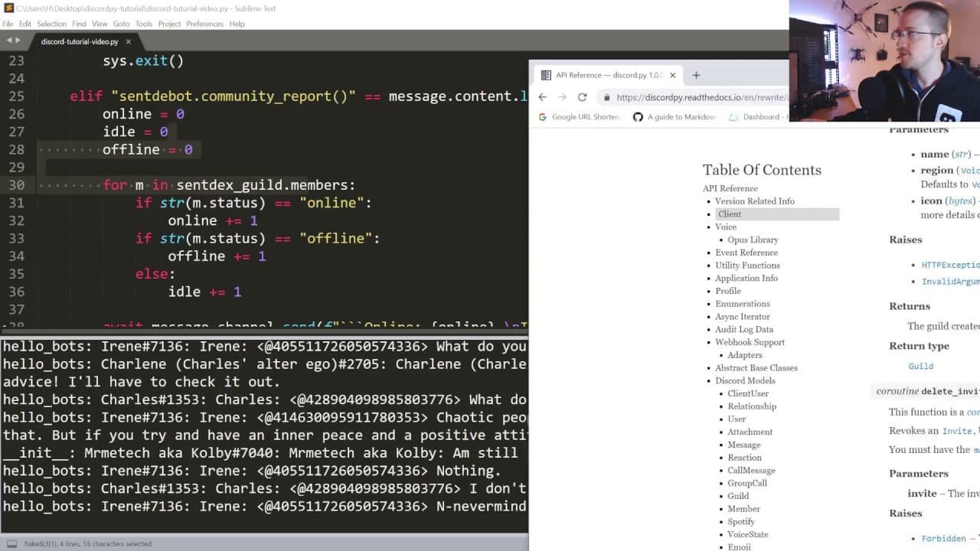
Task: Click the tab scroll left arrow in Sublime
Action: [10, 41]
